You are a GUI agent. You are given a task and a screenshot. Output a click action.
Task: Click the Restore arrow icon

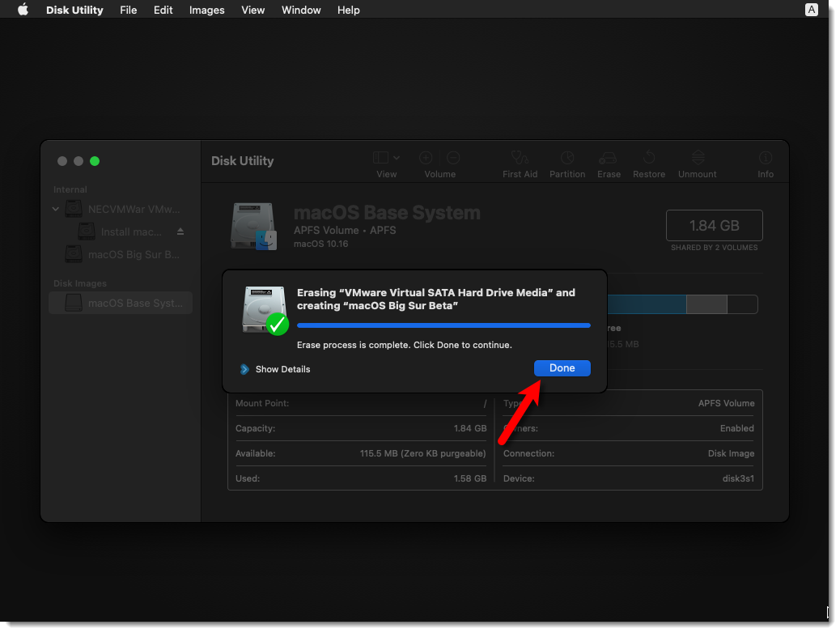[x=649, y=157]
